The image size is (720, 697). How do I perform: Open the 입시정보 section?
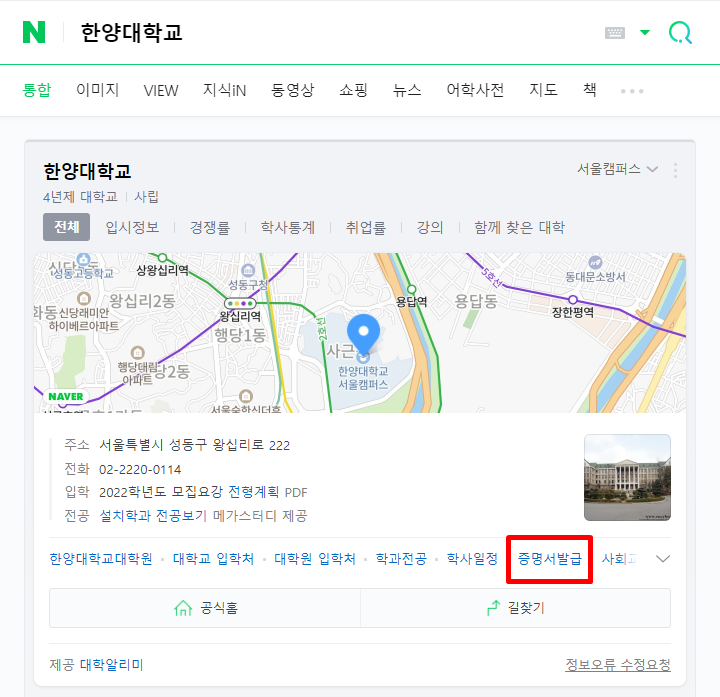pyautogui.click(x=132, y=227)
